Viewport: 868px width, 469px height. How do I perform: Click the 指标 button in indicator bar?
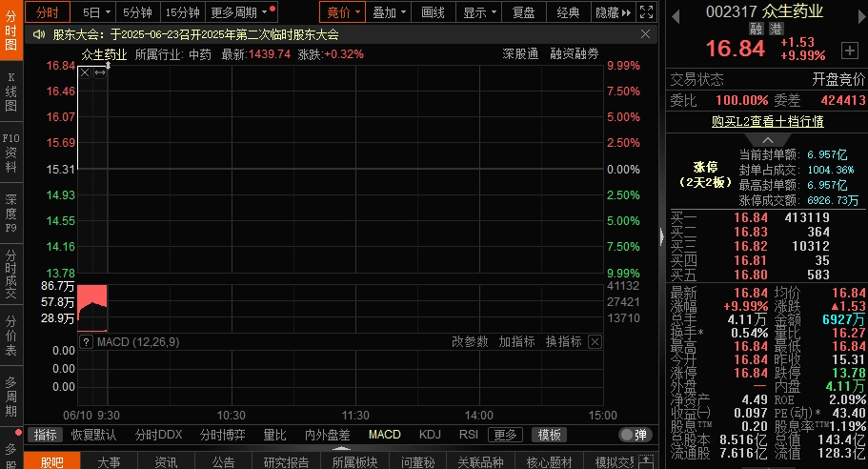coord(46,435)
